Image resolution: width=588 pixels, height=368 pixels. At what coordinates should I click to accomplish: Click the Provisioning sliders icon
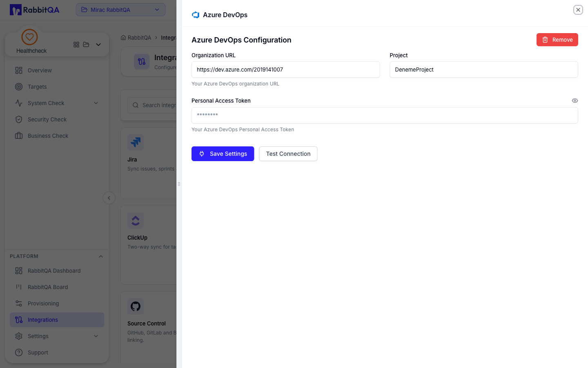(19, 303)
